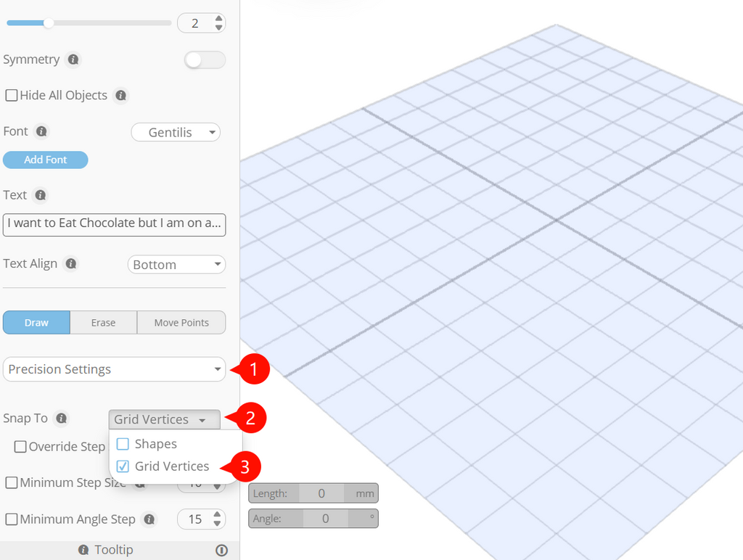Image resolution: width=743 pixels, height=560 pixels.
Task: Uncheck the Grid Vertices snap option
Action: click(123, 466)
